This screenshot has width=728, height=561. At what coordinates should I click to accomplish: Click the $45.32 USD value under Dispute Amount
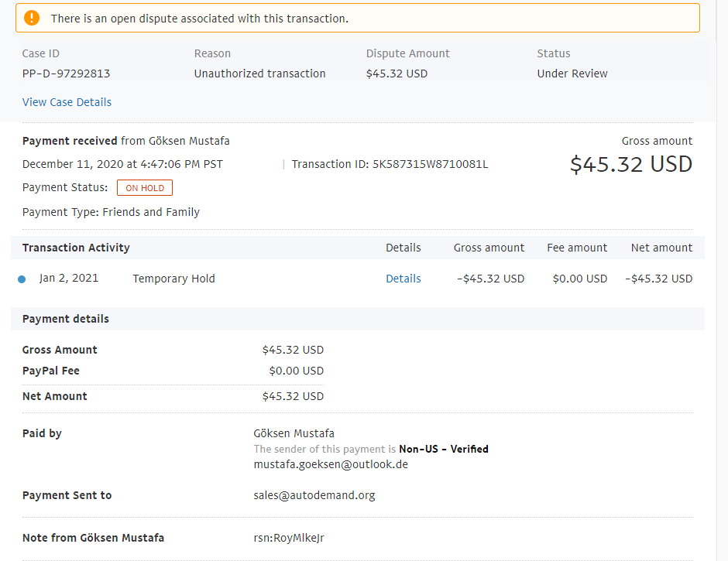pos(397,74)
